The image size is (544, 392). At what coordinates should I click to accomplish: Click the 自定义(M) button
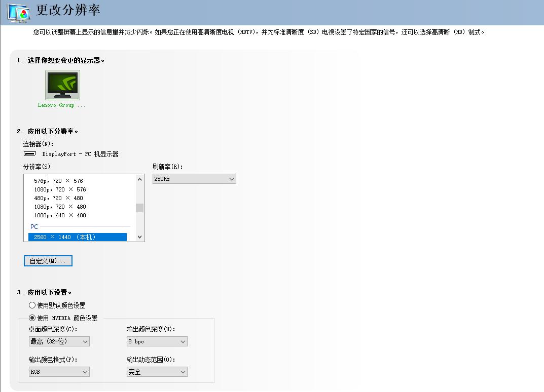48,260
